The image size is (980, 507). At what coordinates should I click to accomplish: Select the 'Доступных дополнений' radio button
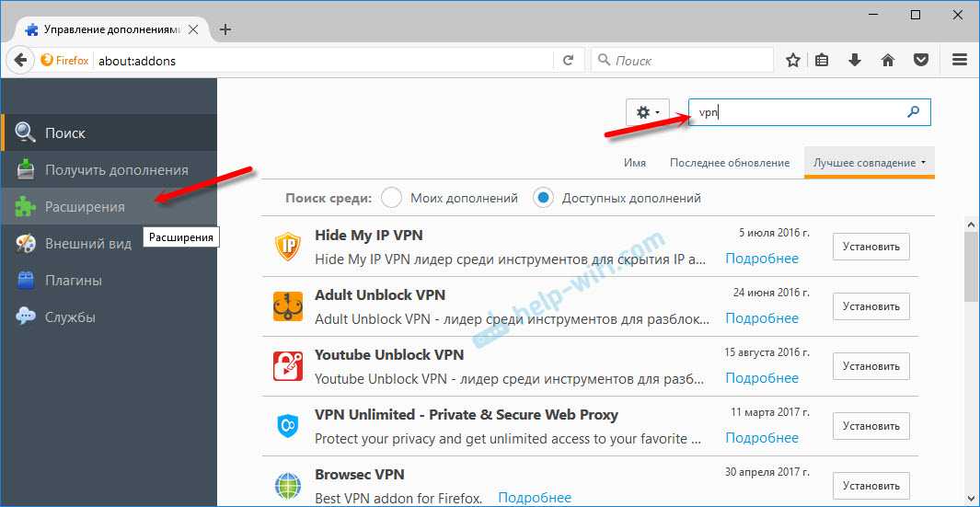pyautogui.click(x=544, y=198)
